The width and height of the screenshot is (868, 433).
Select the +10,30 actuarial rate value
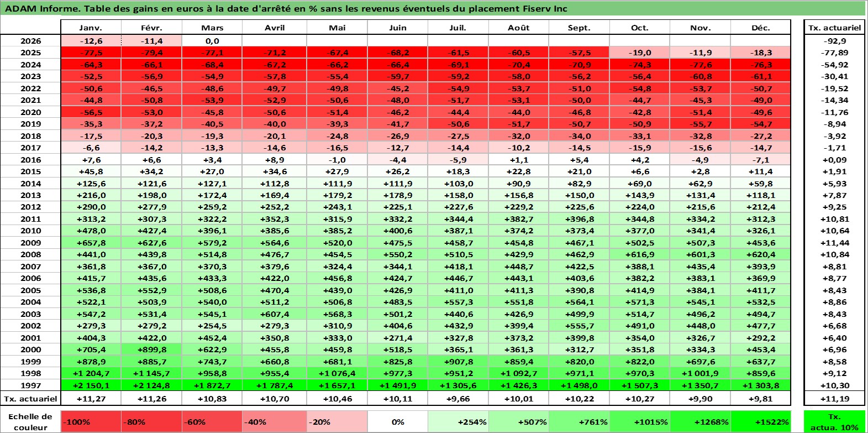[x=834, y=385]
